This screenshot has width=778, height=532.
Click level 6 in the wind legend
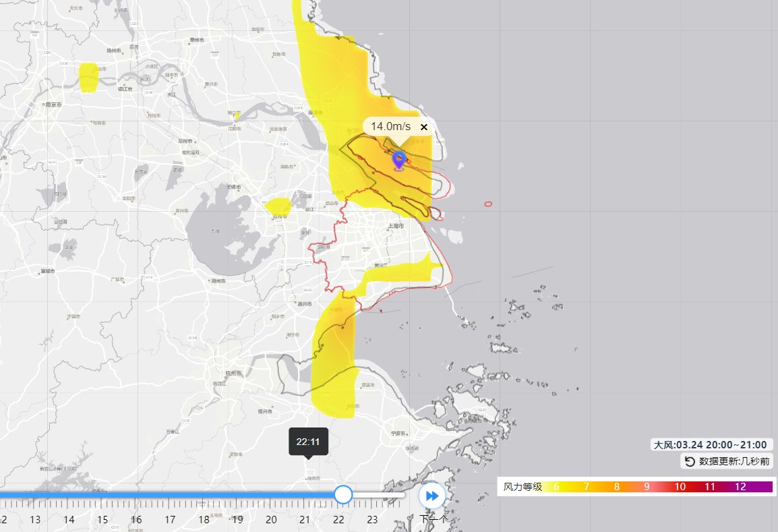(556, 487)
